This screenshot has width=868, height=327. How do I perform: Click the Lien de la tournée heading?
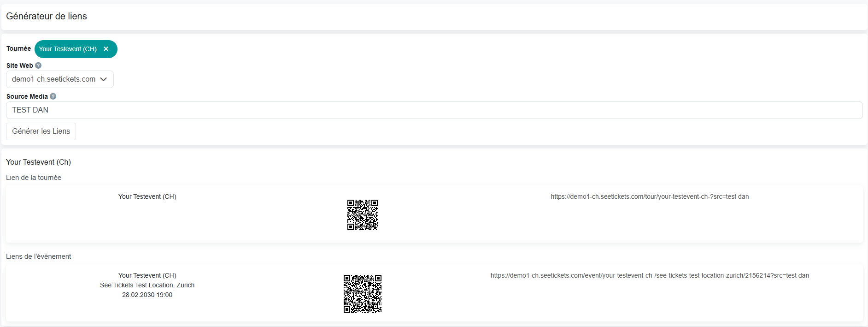[x=34, y=178]
